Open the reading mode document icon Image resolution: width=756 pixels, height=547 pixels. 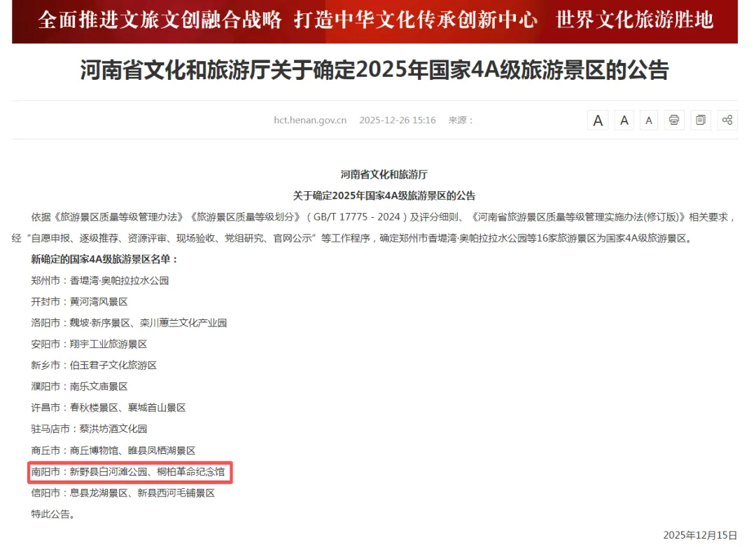point(701,120)
